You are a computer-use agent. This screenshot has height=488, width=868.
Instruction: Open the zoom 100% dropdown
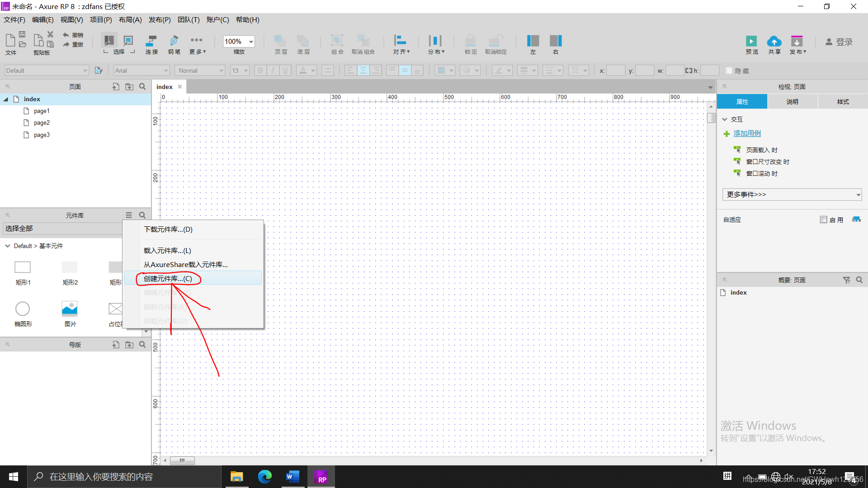251,42
